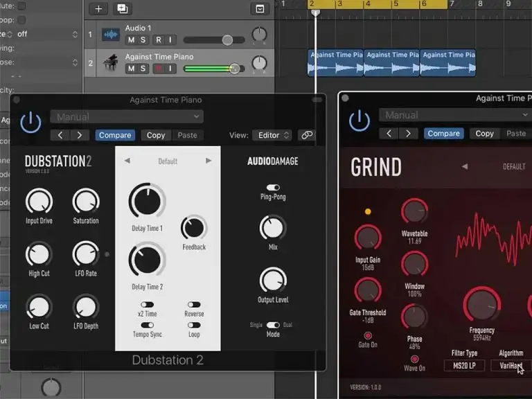Image resolution: width=532 pixels, height=399 pixels.
Task: Click the LFO Depth knob
Action: tap(86, 307)
